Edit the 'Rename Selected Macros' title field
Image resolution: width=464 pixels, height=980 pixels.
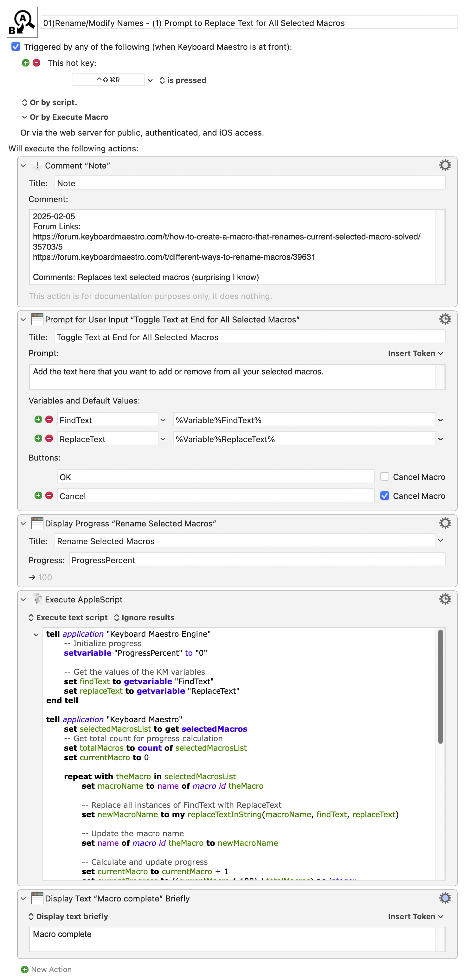pyautogui.click(x=245, y=541)
